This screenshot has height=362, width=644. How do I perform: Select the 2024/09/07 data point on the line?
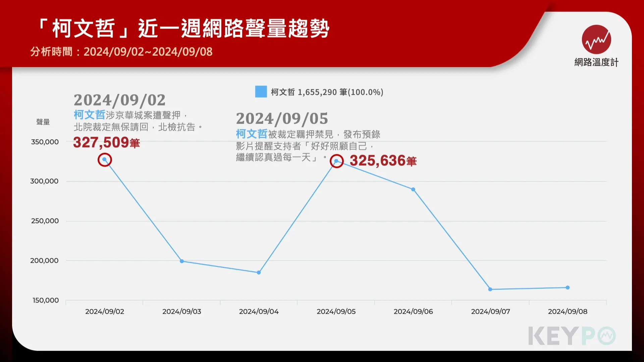490,289
